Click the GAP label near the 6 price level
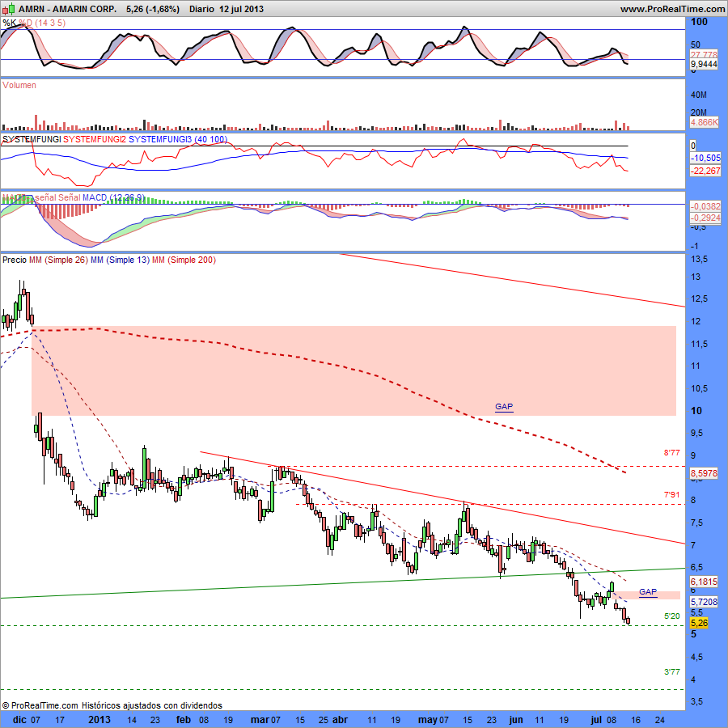Screen dimensions: 728x728 tap(648, 592)
